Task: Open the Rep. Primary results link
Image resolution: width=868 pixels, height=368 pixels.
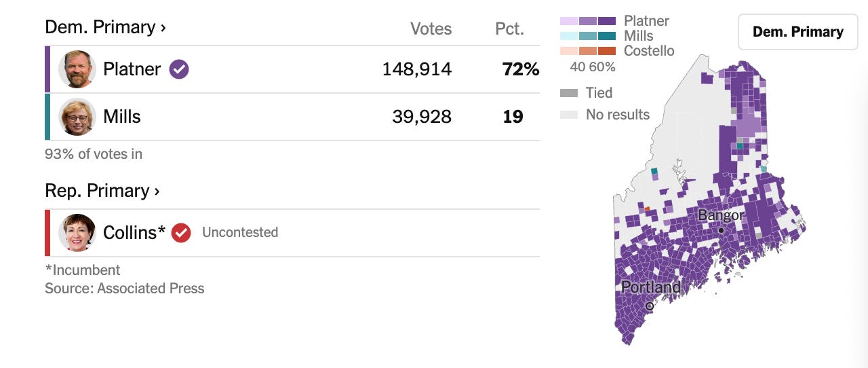Action: point(102,191)
